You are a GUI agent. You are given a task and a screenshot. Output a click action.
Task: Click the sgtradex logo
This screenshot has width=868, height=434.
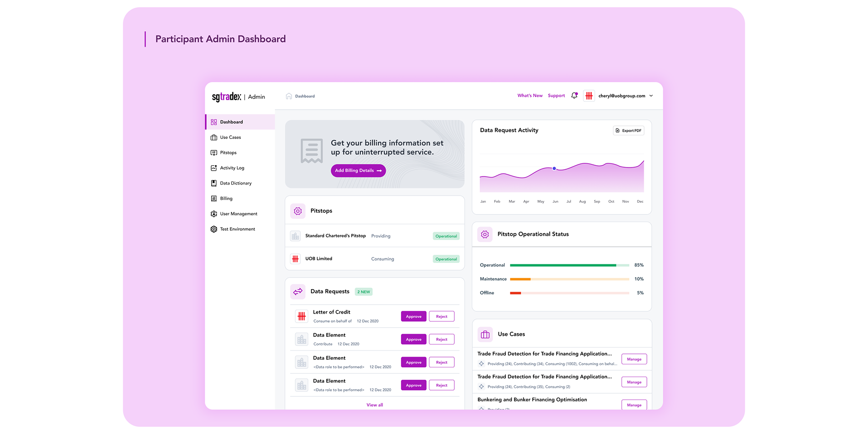pyautogui.click(x=226, y=96)
